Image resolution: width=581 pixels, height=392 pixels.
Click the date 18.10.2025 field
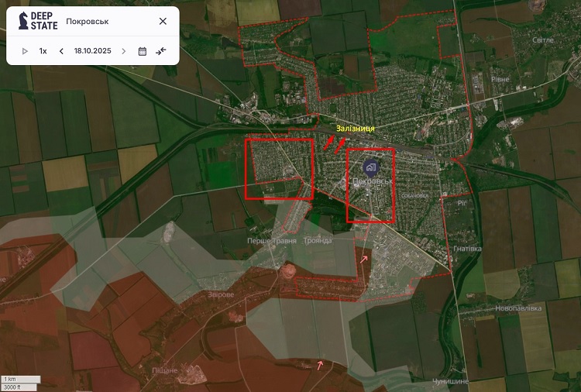click(92, 51)
